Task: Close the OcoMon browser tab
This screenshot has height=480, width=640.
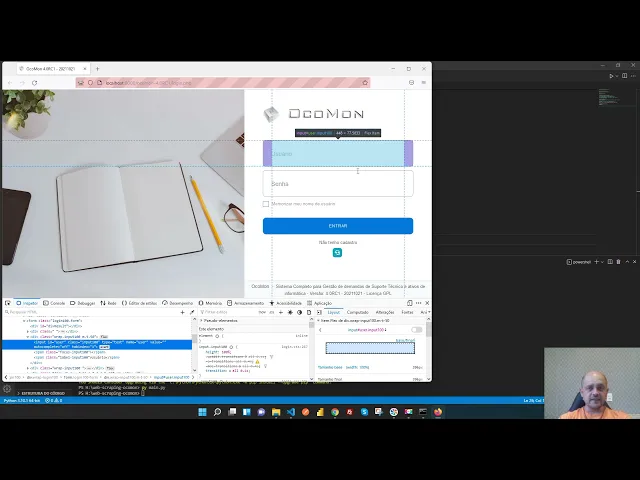Action: point(84,69)
